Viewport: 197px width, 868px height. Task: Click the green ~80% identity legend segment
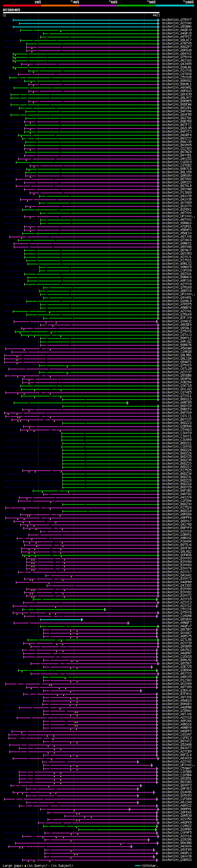pyautogui.click(x=137, y=6)
